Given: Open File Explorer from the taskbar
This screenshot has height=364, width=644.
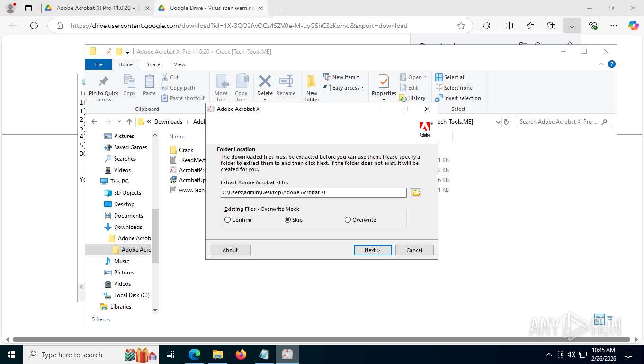Looking at the screenshot, I should 217,355.
